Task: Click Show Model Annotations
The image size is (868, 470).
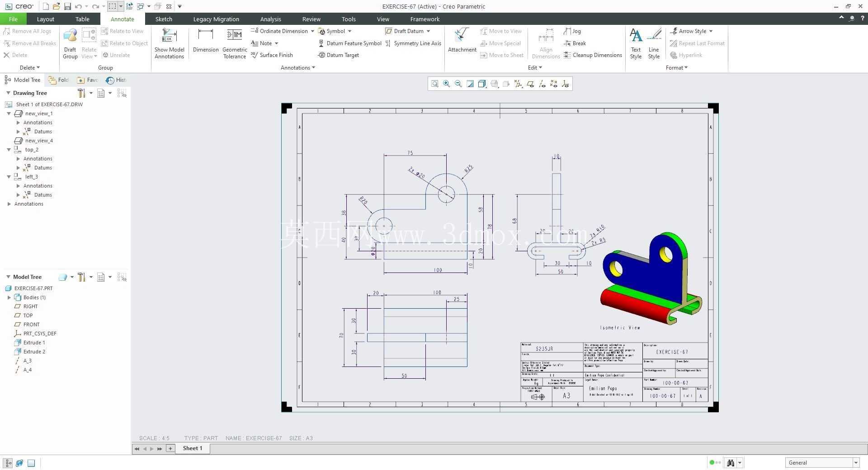Action: pyautogui.click(x=169, y=43)
